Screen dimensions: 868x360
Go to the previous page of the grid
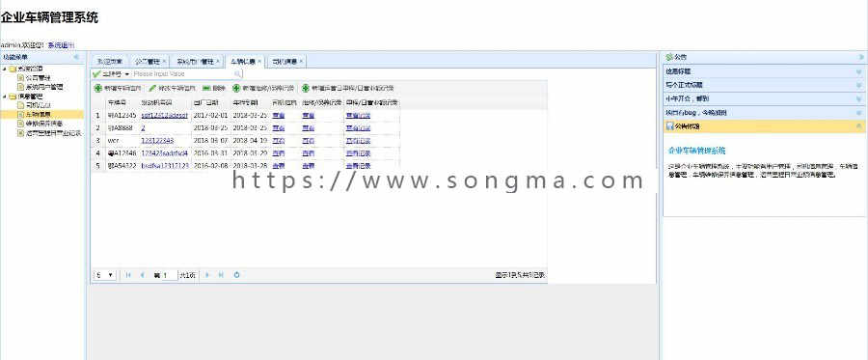[x=143, y=275]
